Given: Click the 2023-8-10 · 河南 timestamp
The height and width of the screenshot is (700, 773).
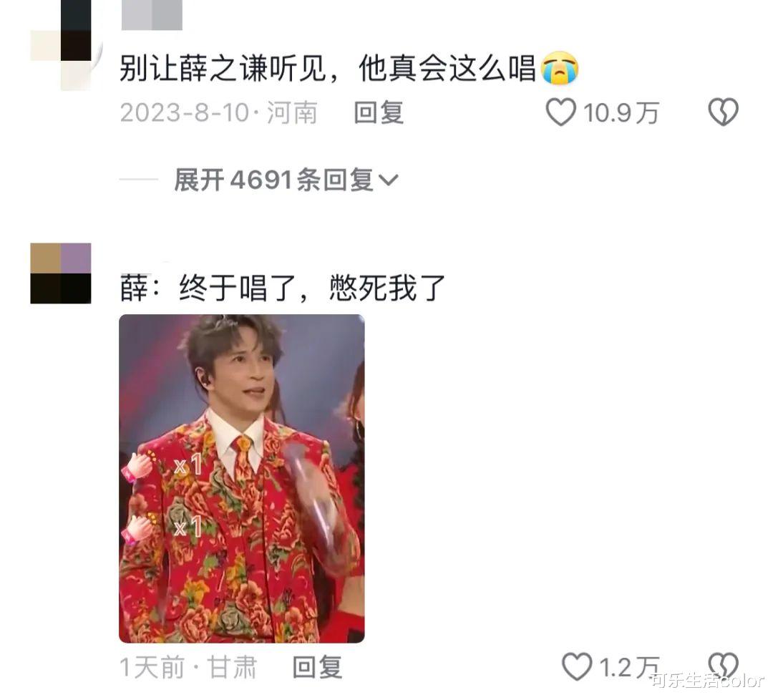Looking at the screenshot, I should (218, 112).
